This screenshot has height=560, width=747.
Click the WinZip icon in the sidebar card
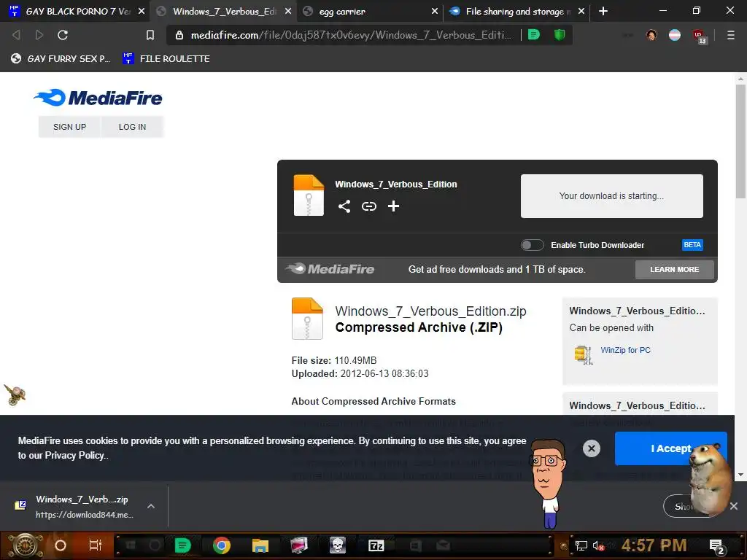click(584, 354)
